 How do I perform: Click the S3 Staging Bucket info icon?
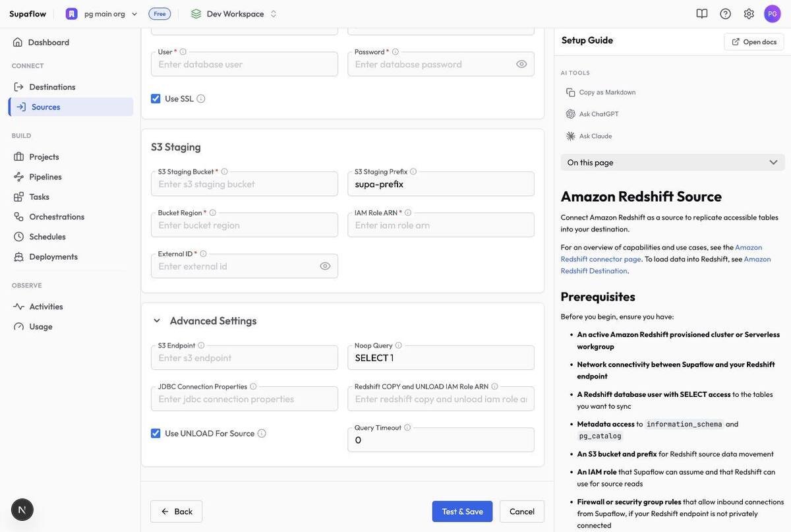tap(224, 172)
